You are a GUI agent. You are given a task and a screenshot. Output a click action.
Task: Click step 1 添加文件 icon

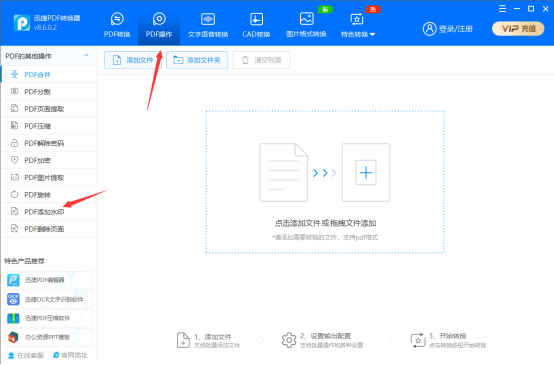[x=183, y=340]
